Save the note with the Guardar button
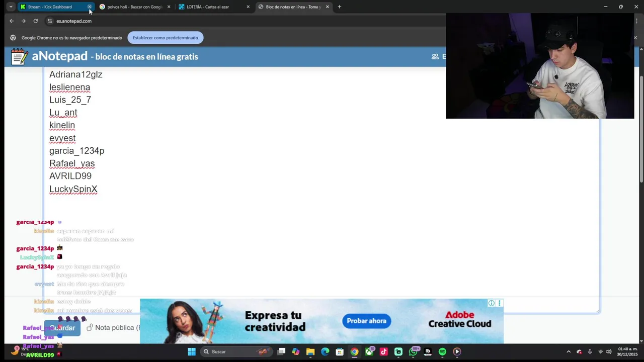Screen dimensions: 644x362 62,328
